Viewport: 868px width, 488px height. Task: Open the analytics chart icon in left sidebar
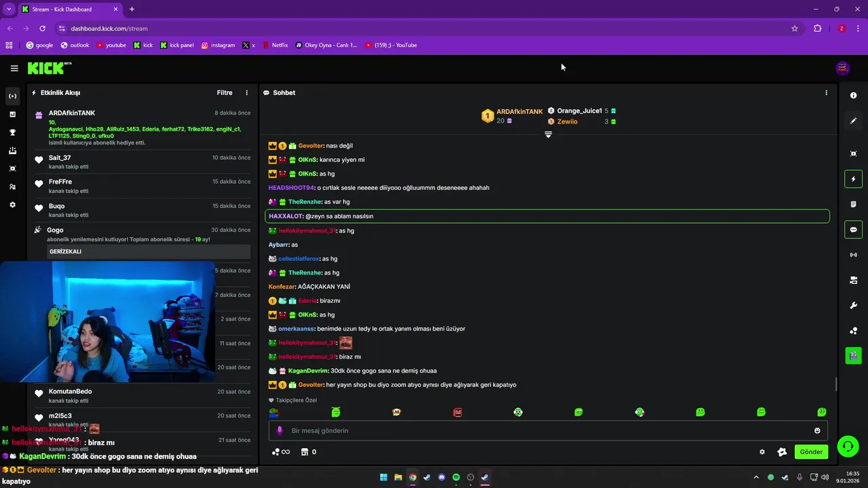pyautogui.click(x=12, y=115)
